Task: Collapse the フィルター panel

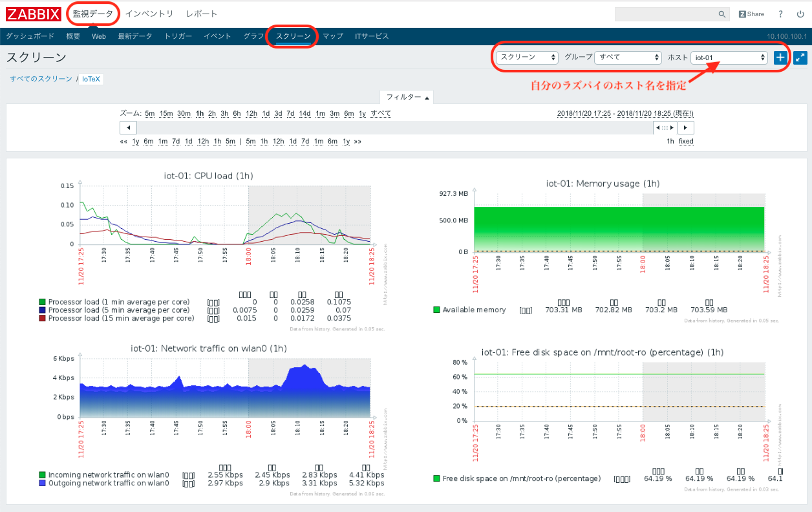Action: pos(406,97)
